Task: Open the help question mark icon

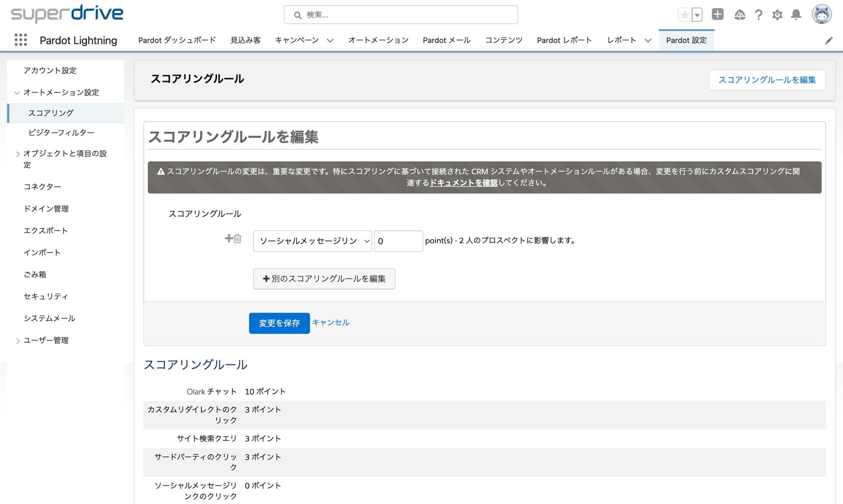Action: (x=758, y=14)
